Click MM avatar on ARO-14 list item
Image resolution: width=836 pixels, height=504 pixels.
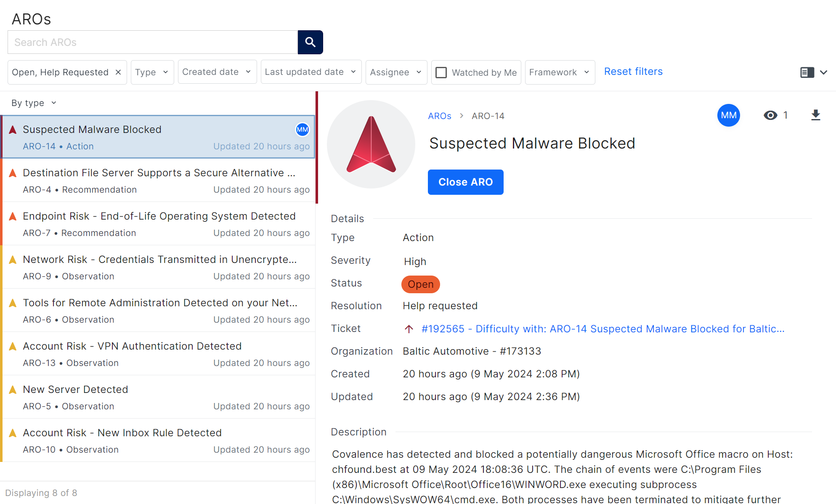302,130
